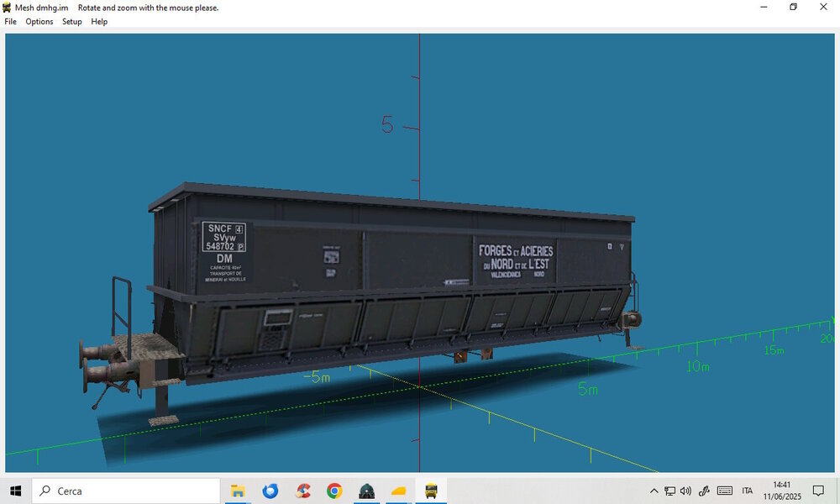Viewport: 840px width, 504px height.
Task: Open the notification center icon
Action: [818, 491]
